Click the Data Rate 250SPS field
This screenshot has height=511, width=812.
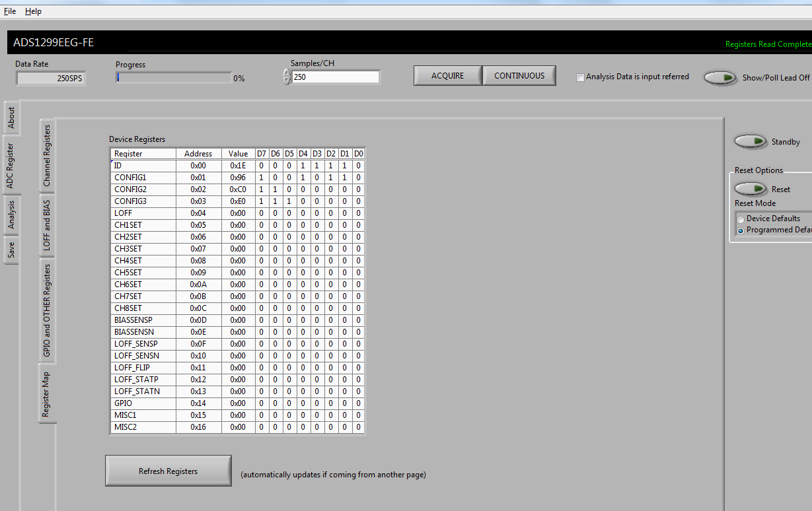[x=51, y=78]
